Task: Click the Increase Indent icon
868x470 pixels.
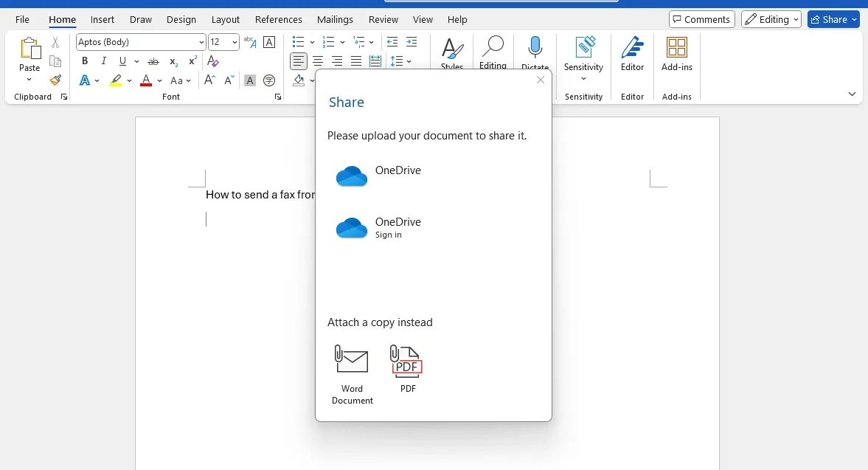Action: pos(412,42)
